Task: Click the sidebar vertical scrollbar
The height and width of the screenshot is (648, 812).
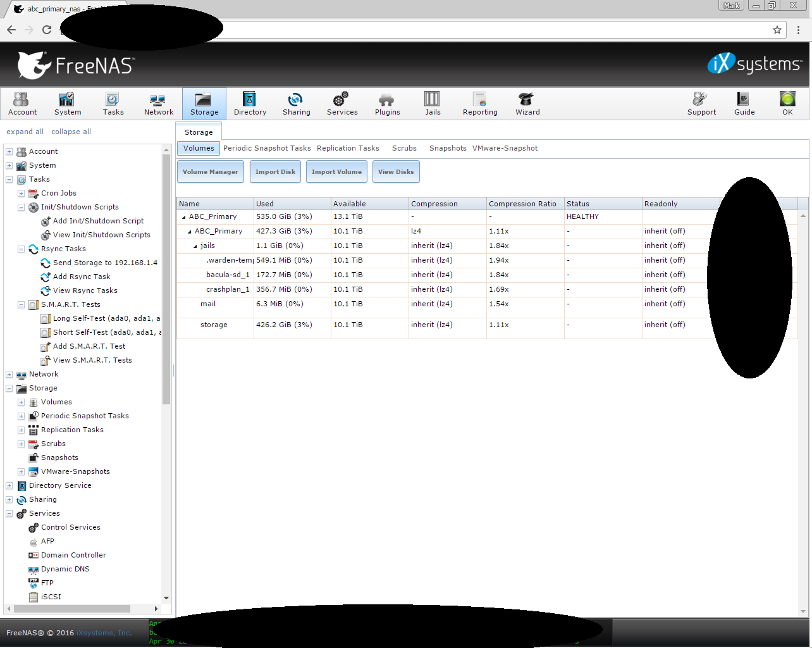Action: 166,278
